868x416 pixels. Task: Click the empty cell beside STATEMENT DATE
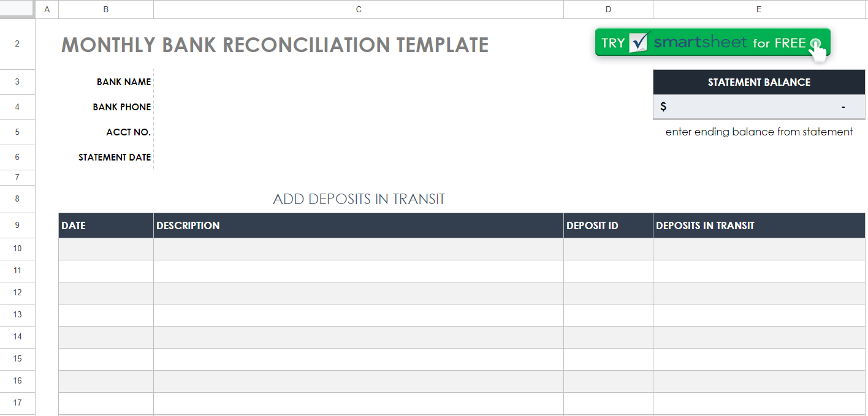pyautogui.click(x=359, y=157)
